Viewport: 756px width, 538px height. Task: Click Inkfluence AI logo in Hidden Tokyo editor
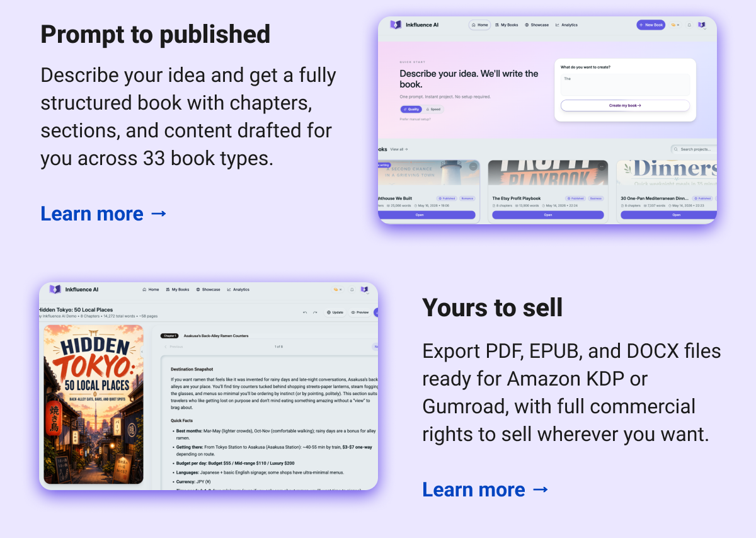pyautogui.click(x=74, y=289)
